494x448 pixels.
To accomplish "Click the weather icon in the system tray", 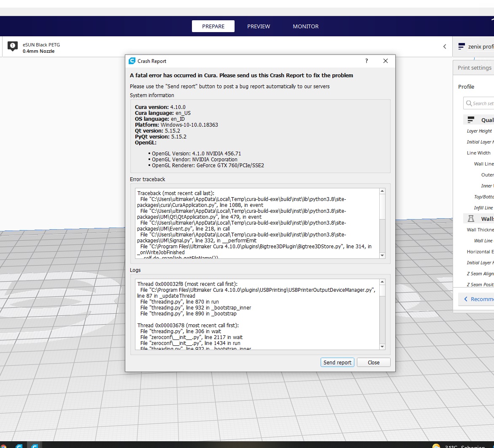I will tap(436, 445).
